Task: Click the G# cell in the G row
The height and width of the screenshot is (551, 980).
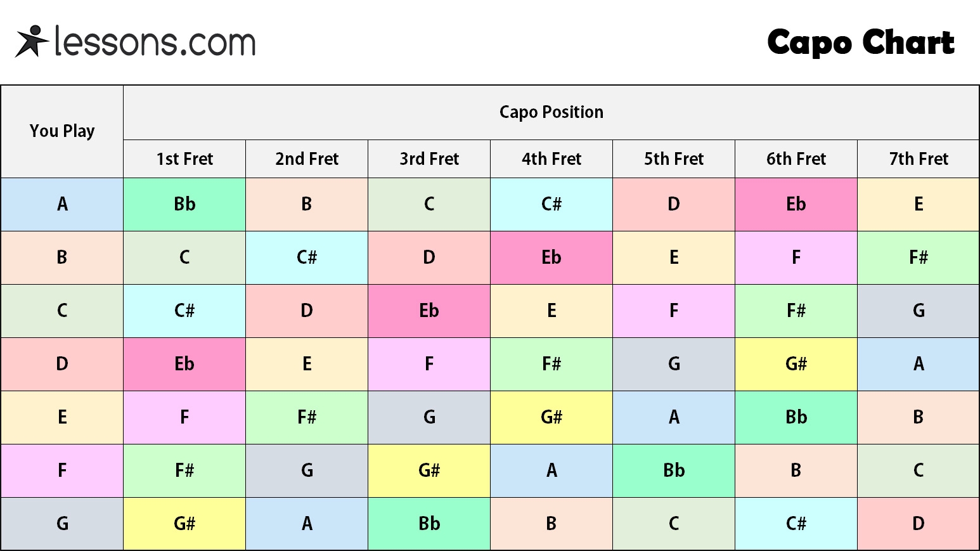Action: point(184,524)
